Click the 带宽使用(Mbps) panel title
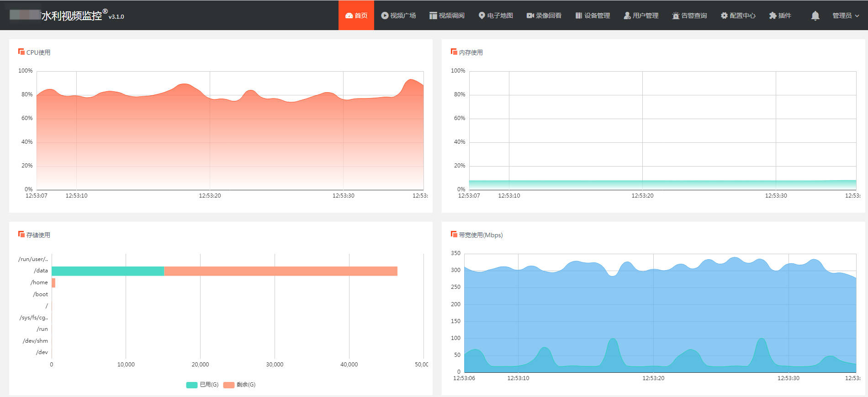 coord(481,235)
